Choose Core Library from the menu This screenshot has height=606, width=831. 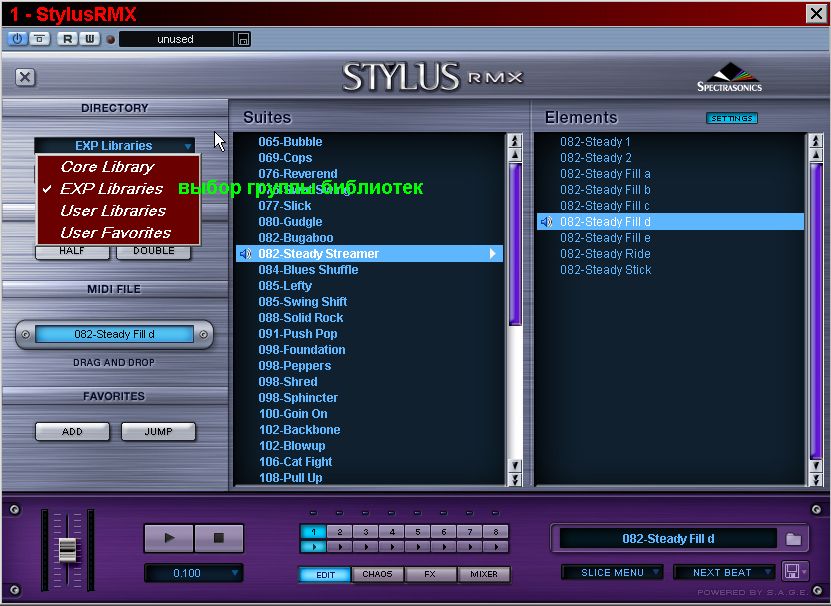[107, 166]
